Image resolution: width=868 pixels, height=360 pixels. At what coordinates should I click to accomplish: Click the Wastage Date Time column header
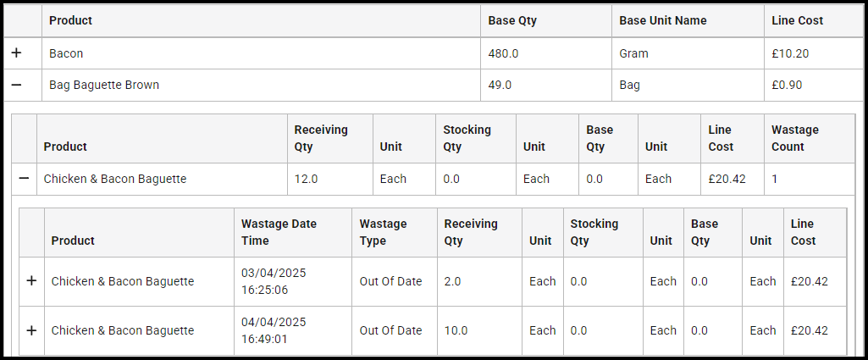tap(279, 232)
